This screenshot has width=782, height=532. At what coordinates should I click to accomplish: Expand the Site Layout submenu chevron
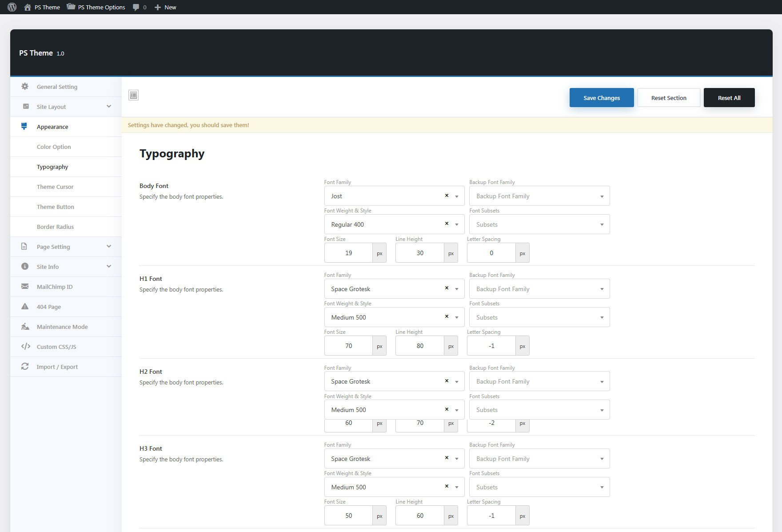point(109,107)
